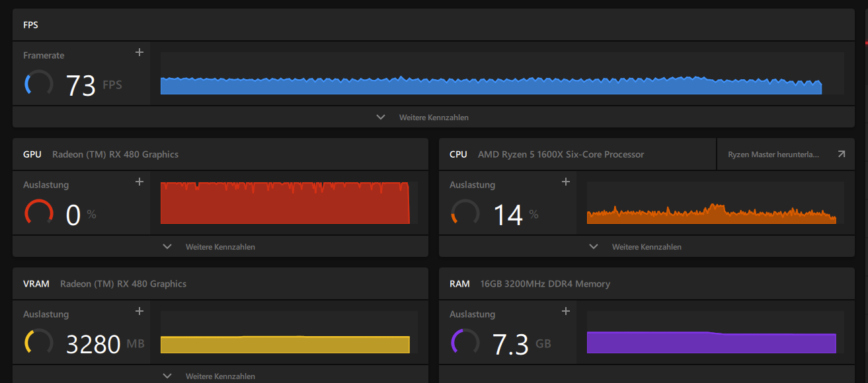868x383 pixels.
Task: Click the plus icon beside RAM Auslastung
Action: pos(565,312)
